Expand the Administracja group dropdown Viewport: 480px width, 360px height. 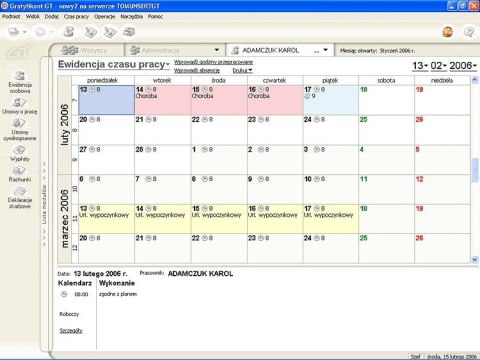[217, 50]
